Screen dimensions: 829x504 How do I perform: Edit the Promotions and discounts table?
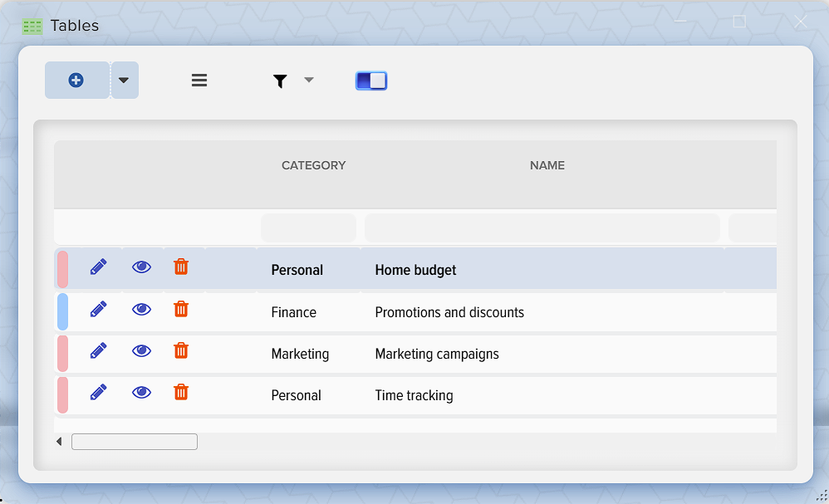pyautogui.click(x=98, y=309)
